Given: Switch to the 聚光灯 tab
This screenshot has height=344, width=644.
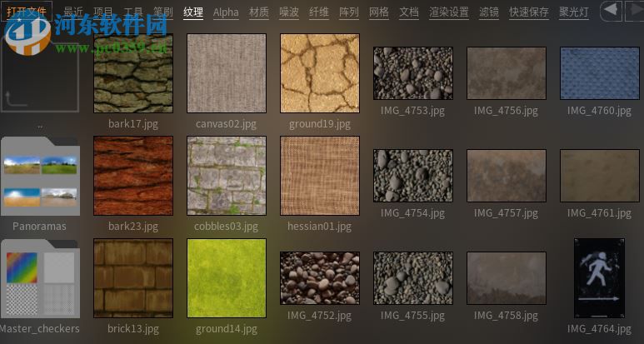Looking at the screenshot, I should [x=574, y=12].
